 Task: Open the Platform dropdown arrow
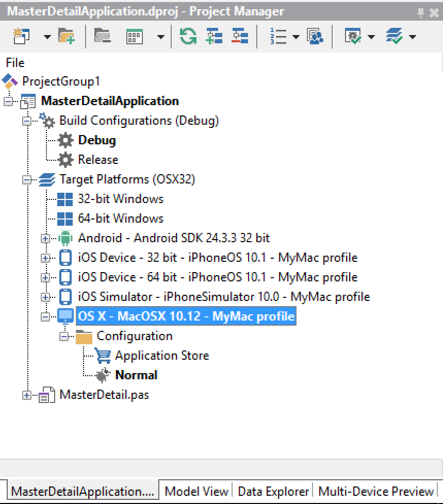(413, 37)
